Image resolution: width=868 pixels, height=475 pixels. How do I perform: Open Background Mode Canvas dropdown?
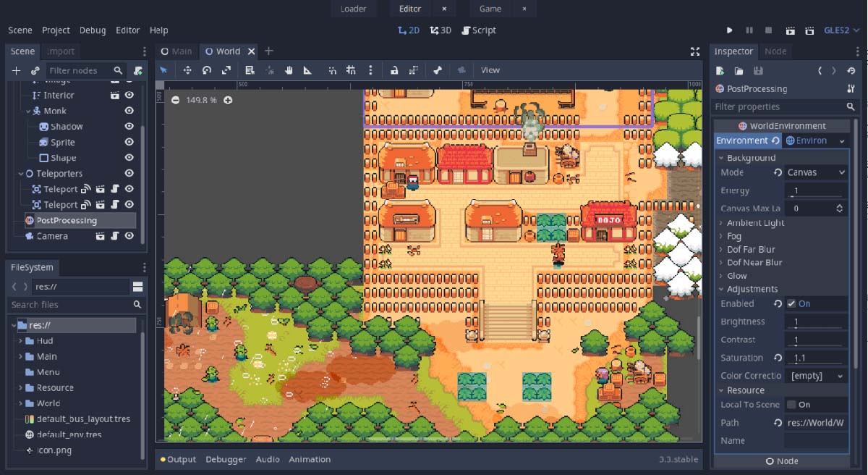pos(816,172)
